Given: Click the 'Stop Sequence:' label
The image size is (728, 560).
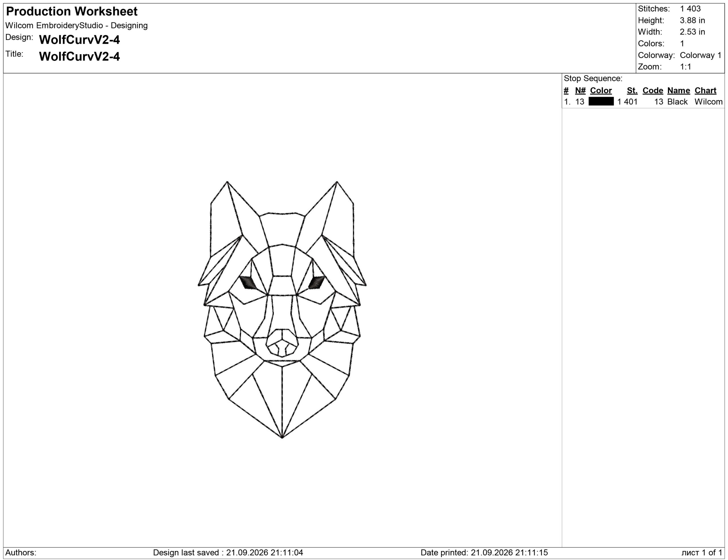Looking at the screenshot, I should pyautogui.click(x=593, y=79).
